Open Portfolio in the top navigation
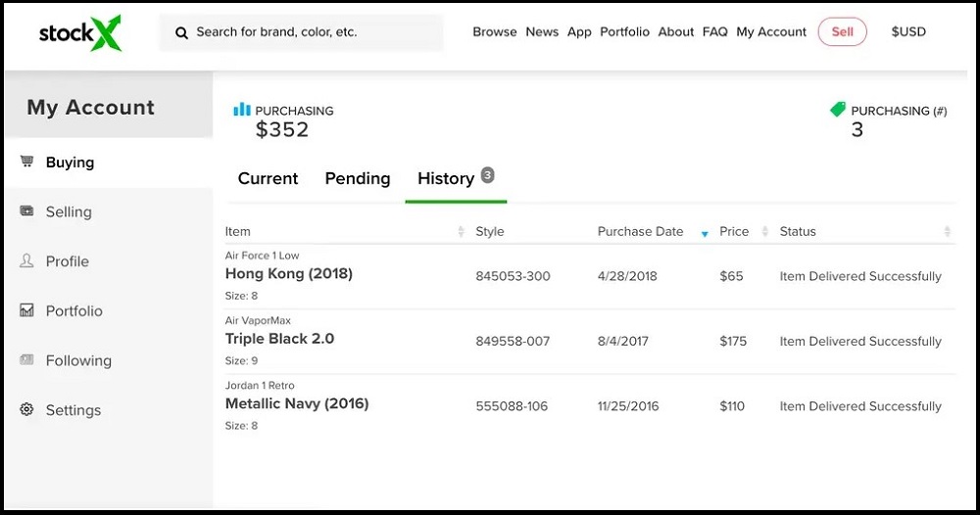 (x=624, y=32)
